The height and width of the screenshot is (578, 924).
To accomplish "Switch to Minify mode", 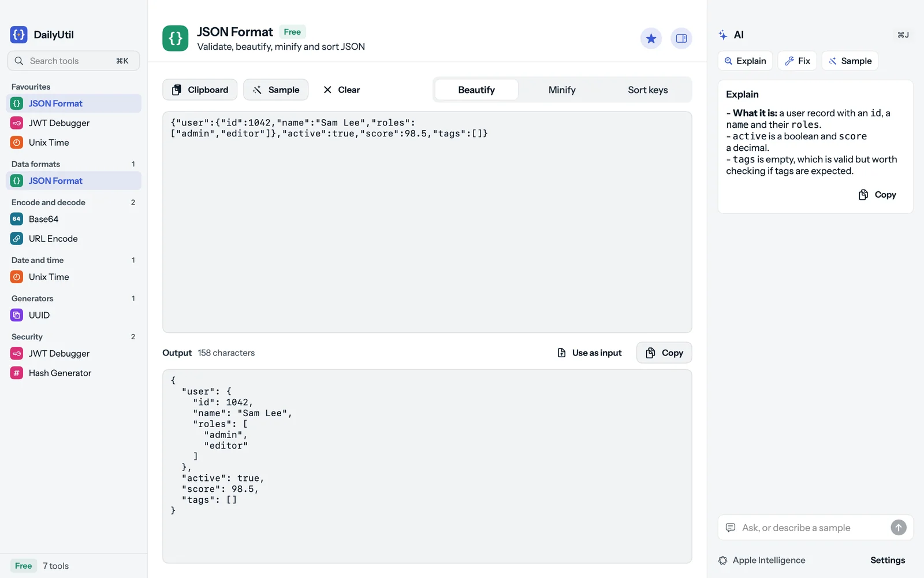I will tap(562, 90).
